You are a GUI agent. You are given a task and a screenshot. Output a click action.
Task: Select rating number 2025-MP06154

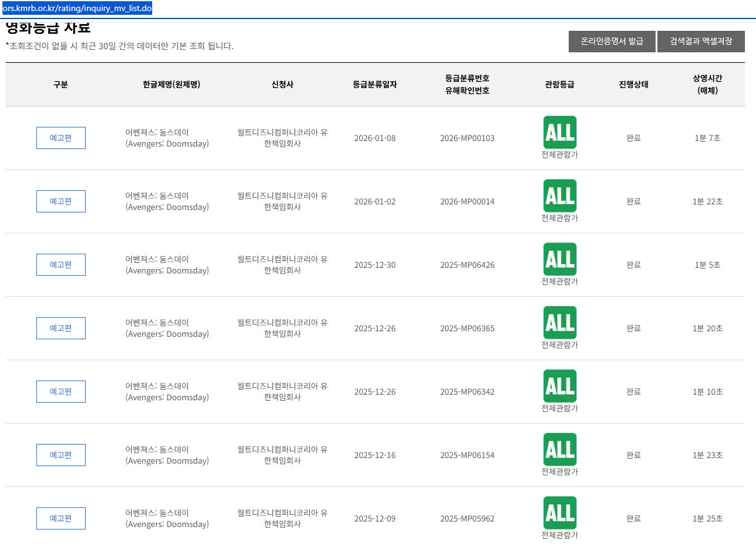467,455
